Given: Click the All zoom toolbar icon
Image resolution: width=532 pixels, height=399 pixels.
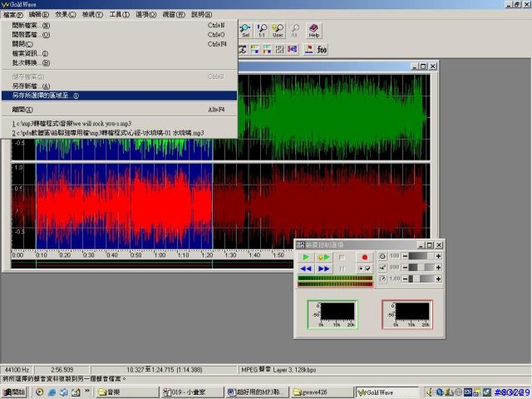Looking at the screenshot, I should coord(294,31).
